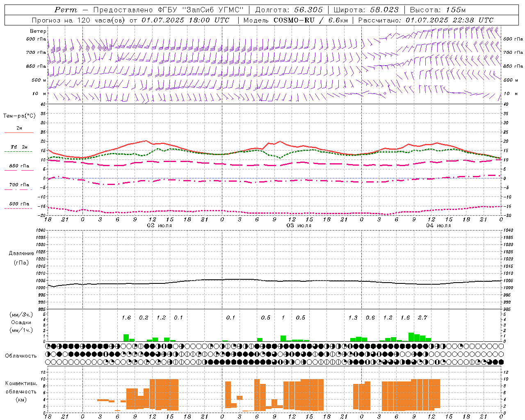Click the 'Perm' station name in the header
Viewport: 525px width, 420px height.
pos(66,10)
